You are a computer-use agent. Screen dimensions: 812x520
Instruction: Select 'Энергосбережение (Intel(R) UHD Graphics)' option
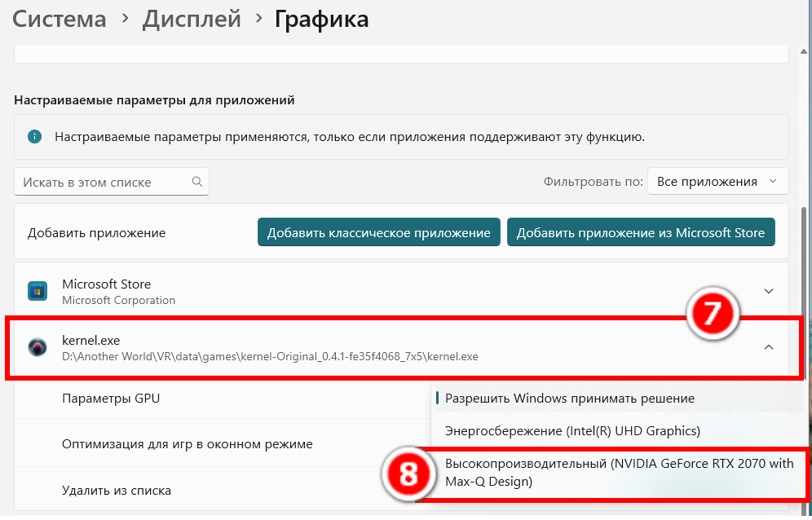pos(619,431)
